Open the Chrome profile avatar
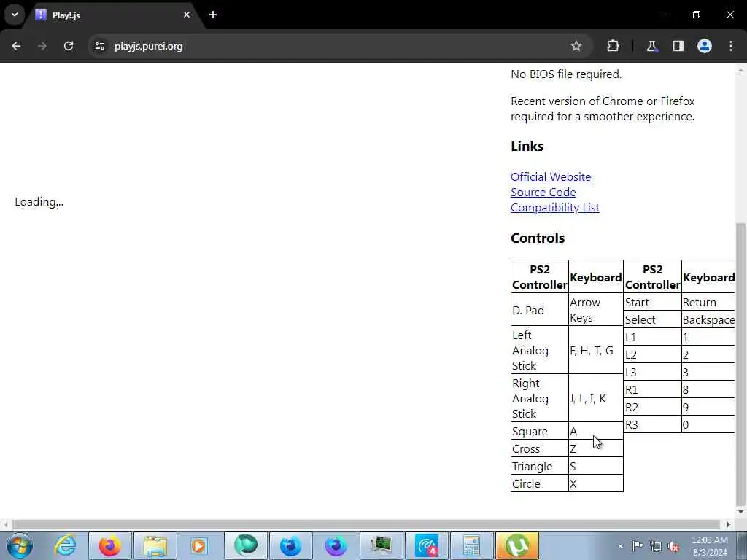Viewport: 747px width, 560px height. [x=705, y=46]
